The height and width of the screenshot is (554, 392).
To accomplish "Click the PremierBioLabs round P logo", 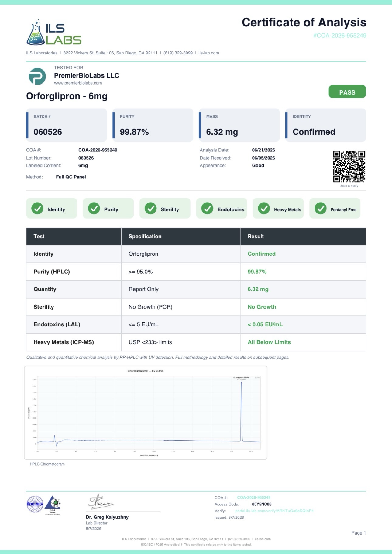I will coord(37,76).
